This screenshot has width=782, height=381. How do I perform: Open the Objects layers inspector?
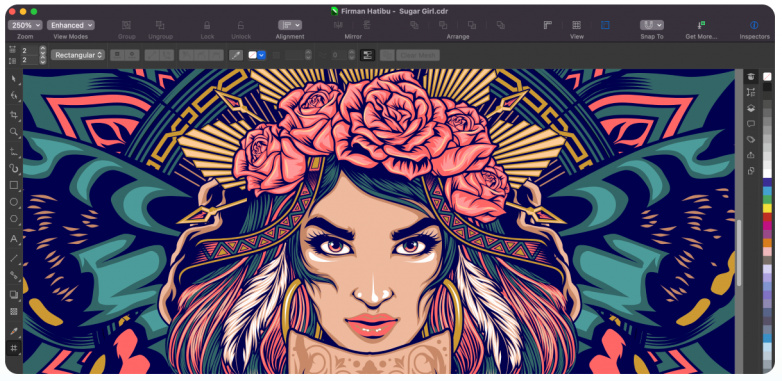click(x=751, y=108)
